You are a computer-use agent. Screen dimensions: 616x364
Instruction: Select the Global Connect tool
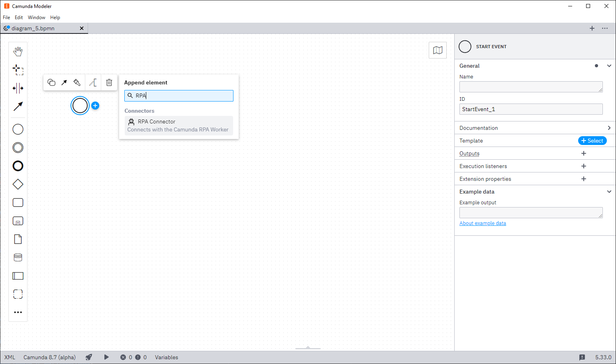[x=18, y=107]
